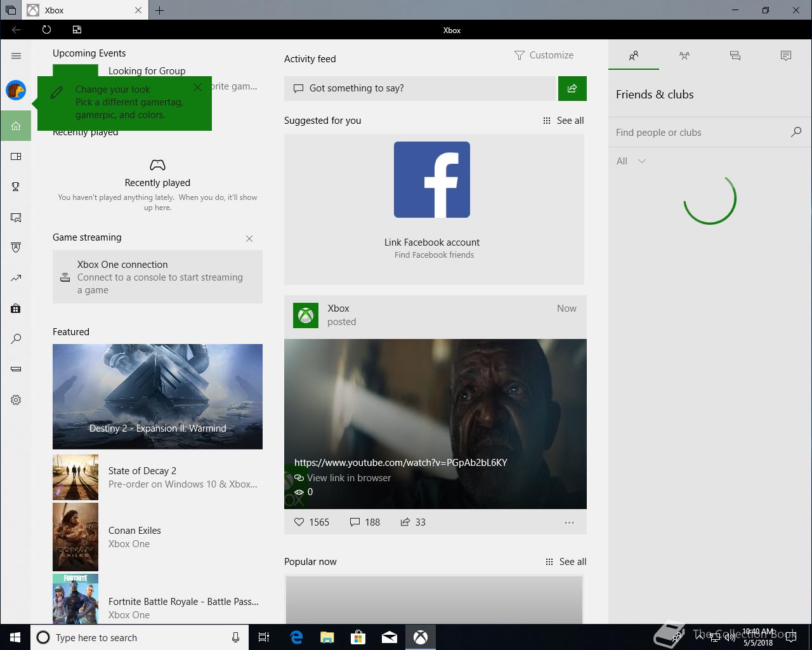812x650 pixels.
Task: Click See all for Popular now
Action: tap(566, 562)
